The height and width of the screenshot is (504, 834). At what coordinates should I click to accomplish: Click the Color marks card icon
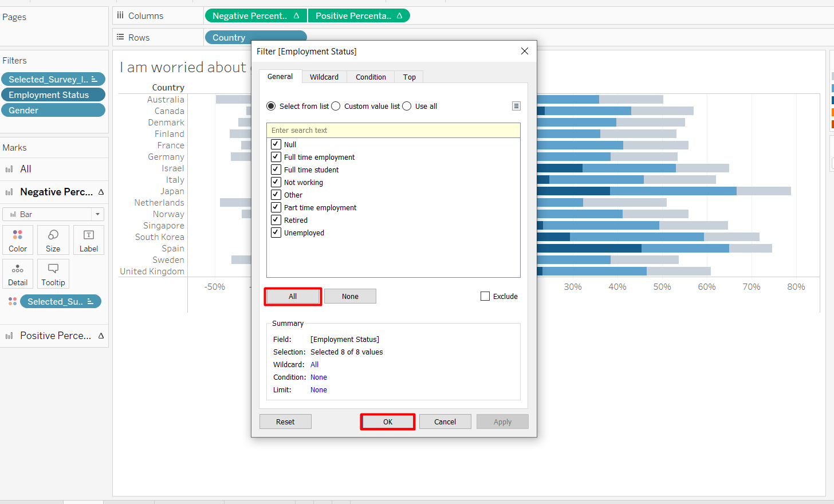click(18, 239)
